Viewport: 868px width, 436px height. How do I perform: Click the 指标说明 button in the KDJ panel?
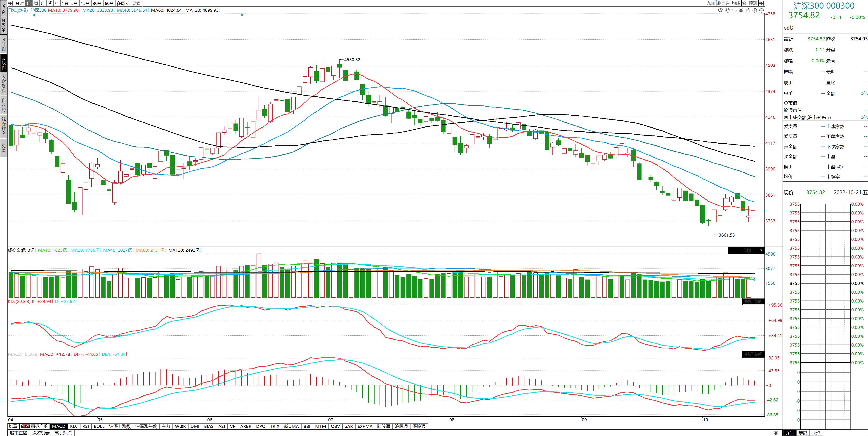coord(753,302)
